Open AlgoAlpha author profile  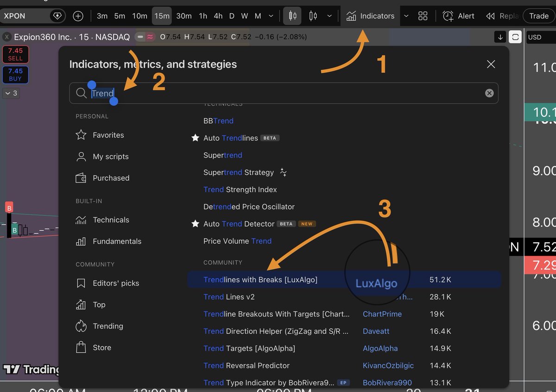380,348
